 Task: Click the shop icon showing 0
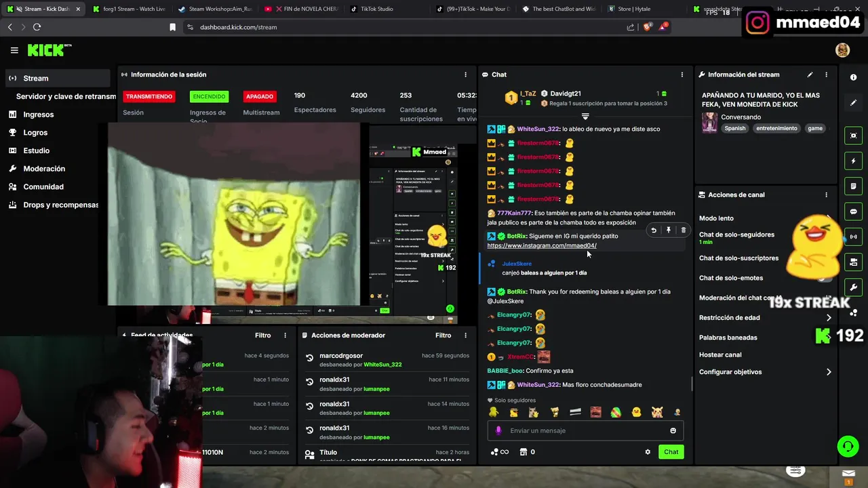pos(527,452)
